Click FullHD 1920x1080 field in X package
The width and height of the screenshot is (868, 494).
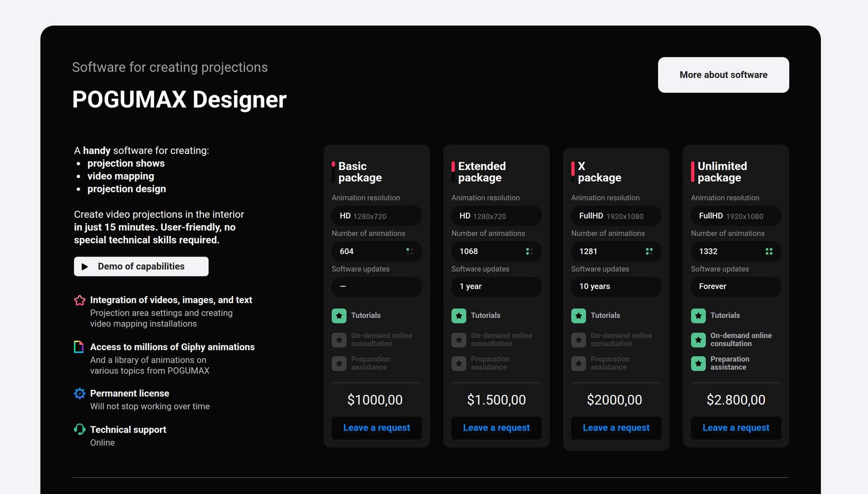616,216
